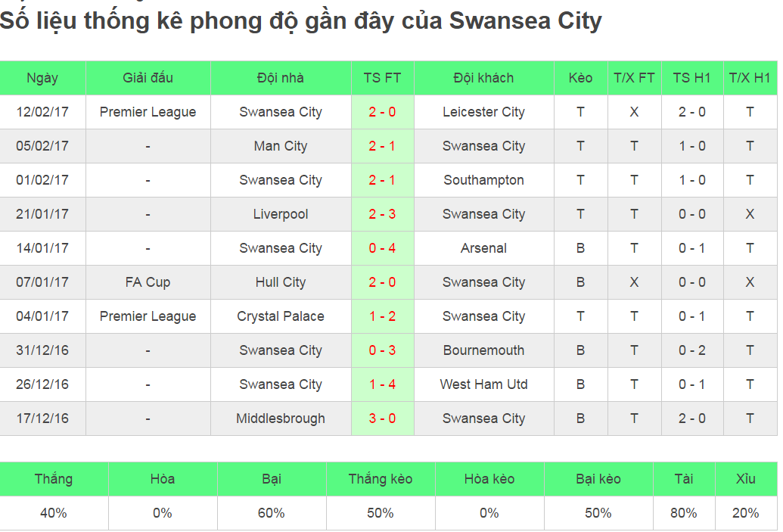Click the 0 - 4 score against Arsenal
This screenshot has height=532, width=783.
382,248
